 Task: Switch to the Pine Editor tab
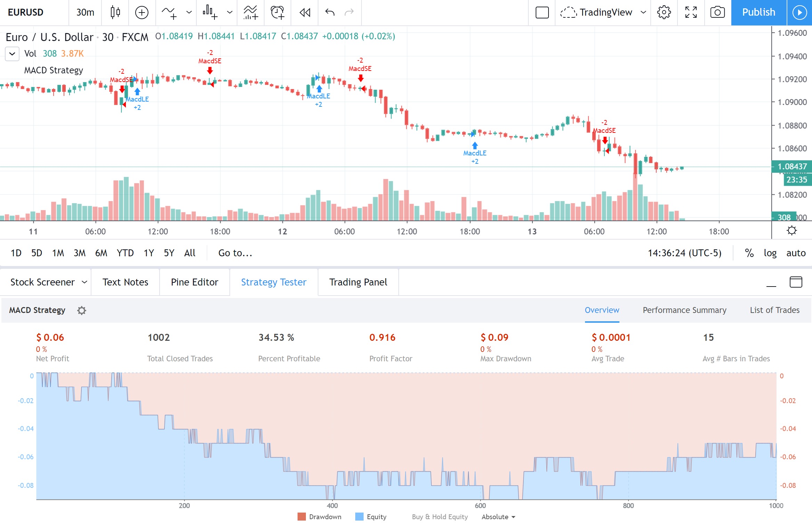[x=194, y=282]
